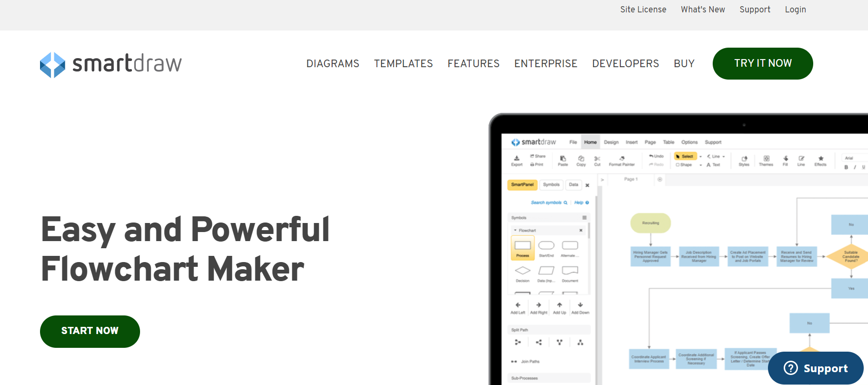Click the Export icon in the app preview
The height and width of the screenshot is (385, 868).
(517, 161)
